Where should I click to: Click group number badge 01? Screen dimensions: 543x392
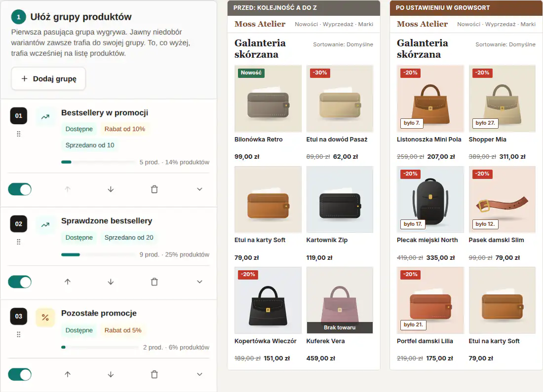pos(19,116)
